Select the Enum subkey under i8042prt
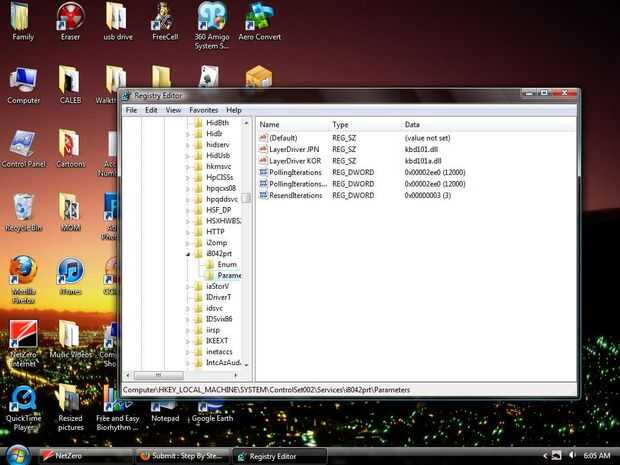The image size is (620, 465). [227, 265]
